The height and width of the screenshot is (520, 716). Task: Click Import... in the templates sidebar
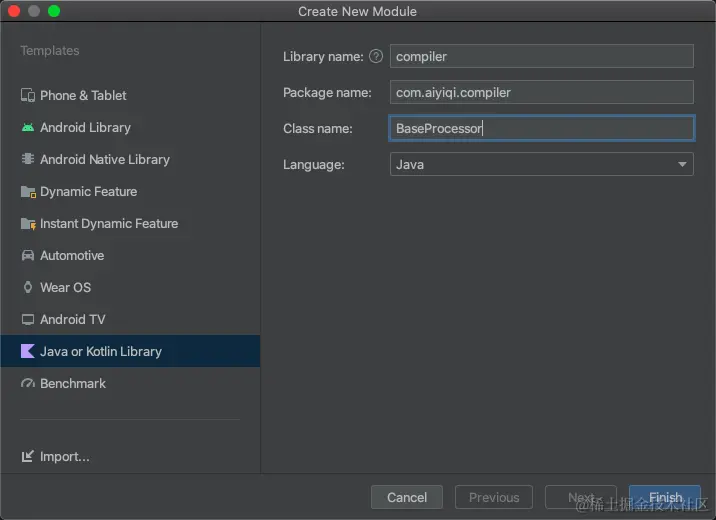[x=64, y=457]
